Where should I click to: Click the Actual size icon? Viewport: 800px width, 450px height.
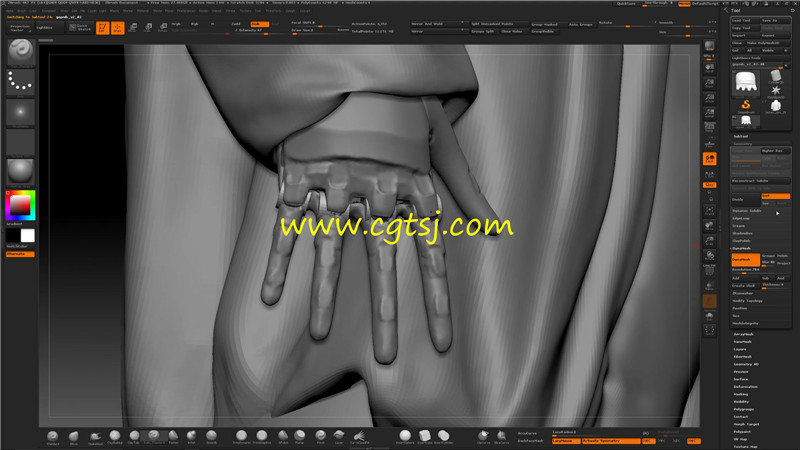pos(709,98)
